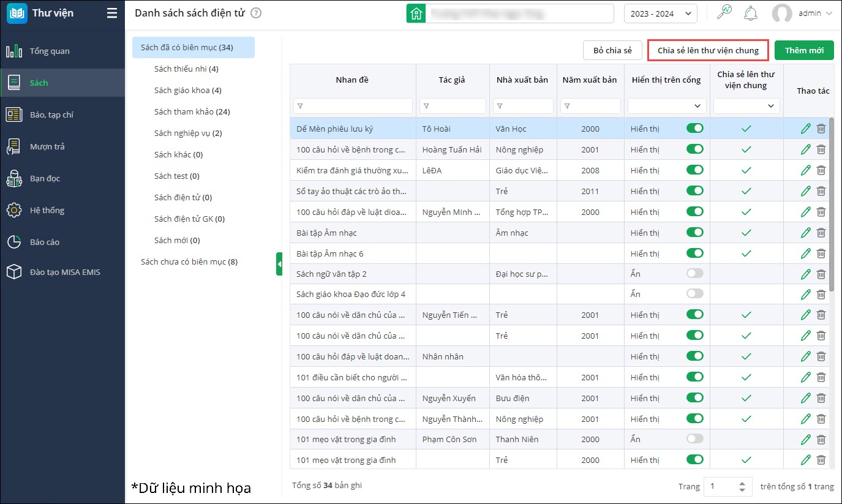Edit the Bài tập Âm nhạc 6 row
Viewport: 842px width, 504px height.
(x=806, y=254)
